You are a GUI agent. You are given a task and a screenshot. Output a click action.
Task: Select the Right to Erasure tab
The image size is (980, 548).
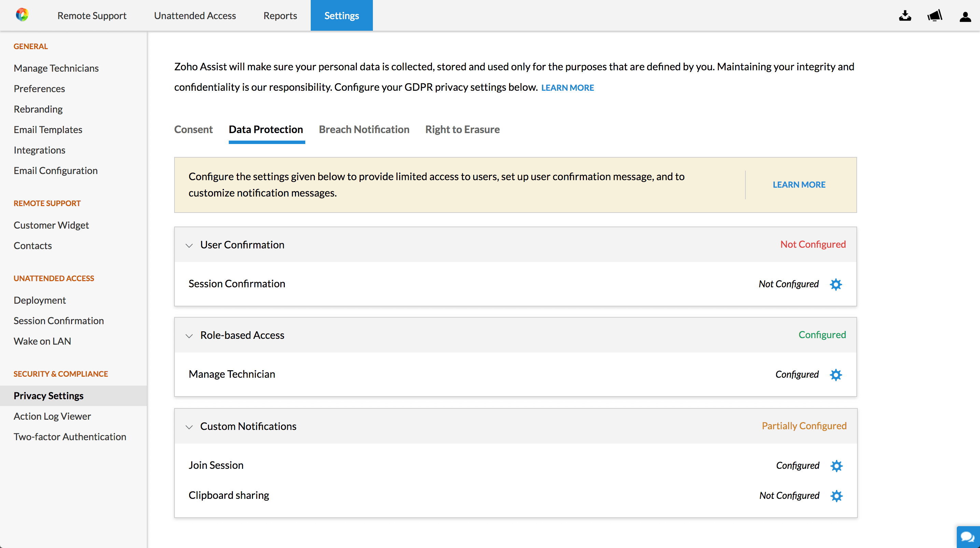tap(462, 130)
